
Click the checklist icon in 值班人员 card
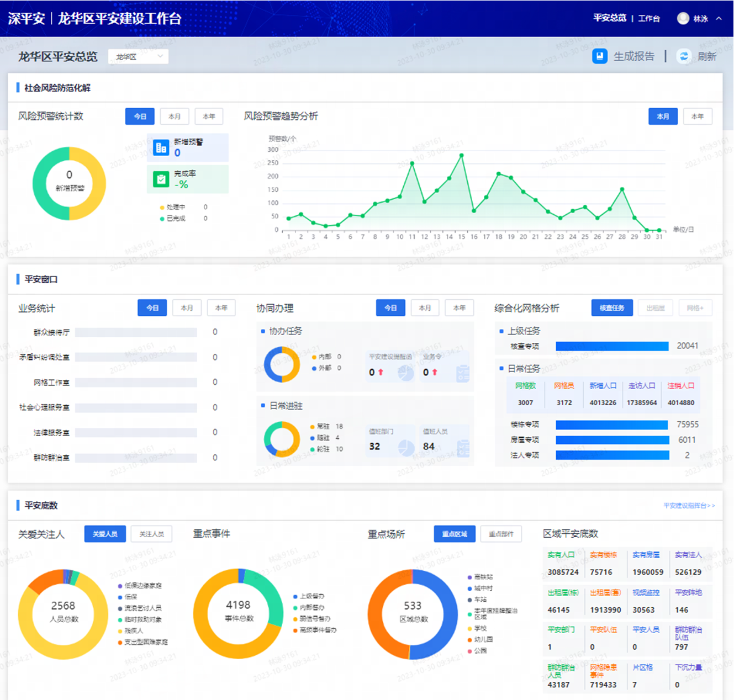(x=463, y=448)
